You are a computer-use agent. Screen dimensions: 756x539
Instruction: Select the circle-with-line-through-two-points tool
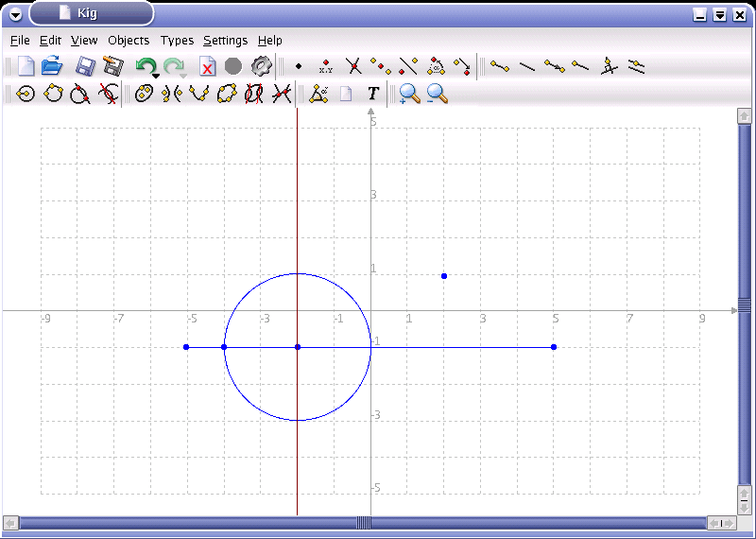[80, 94]
